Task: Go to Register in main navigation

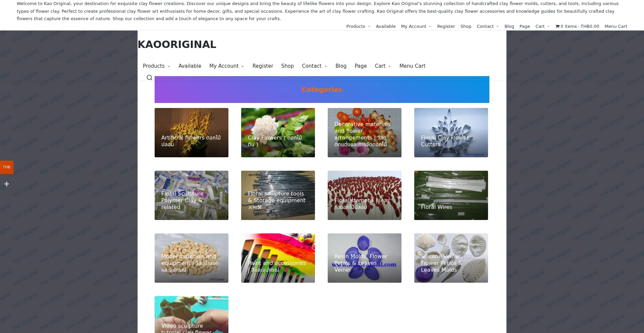Action: 263,66
